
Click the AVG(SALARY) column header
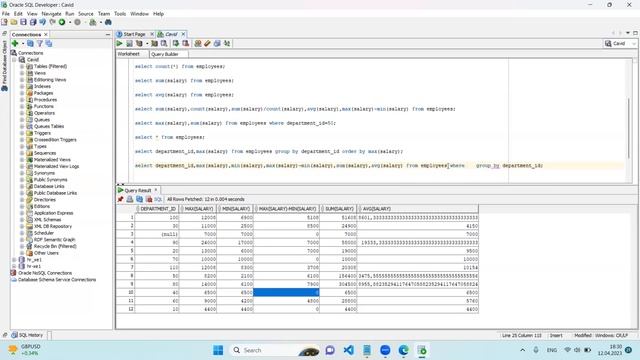(x=418, y=209)
